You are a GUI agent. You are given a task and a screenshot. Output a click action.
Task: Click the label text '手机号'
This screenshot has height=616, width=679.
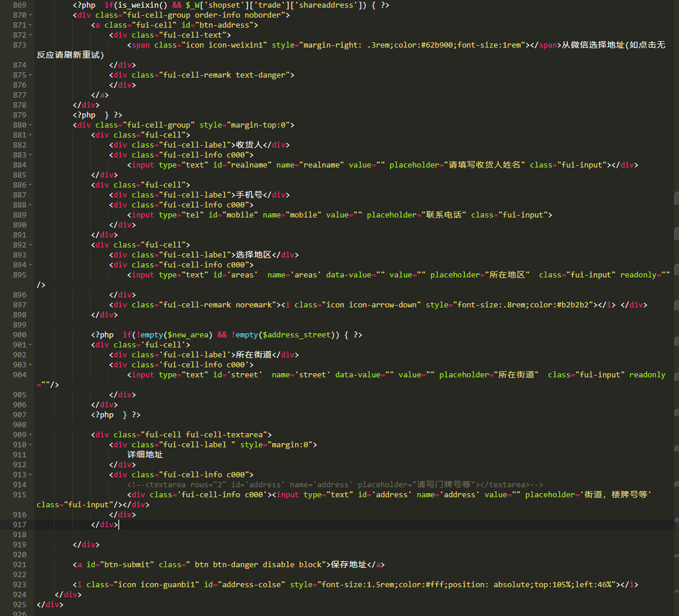click(249, 195)
